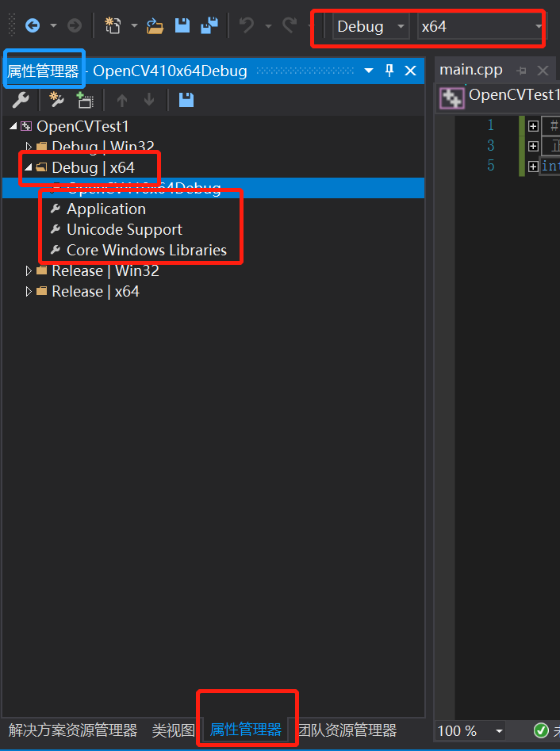This screenshot has height=751, width=560.
Task: Click the Open File folder icon
Action: [155, 26]
